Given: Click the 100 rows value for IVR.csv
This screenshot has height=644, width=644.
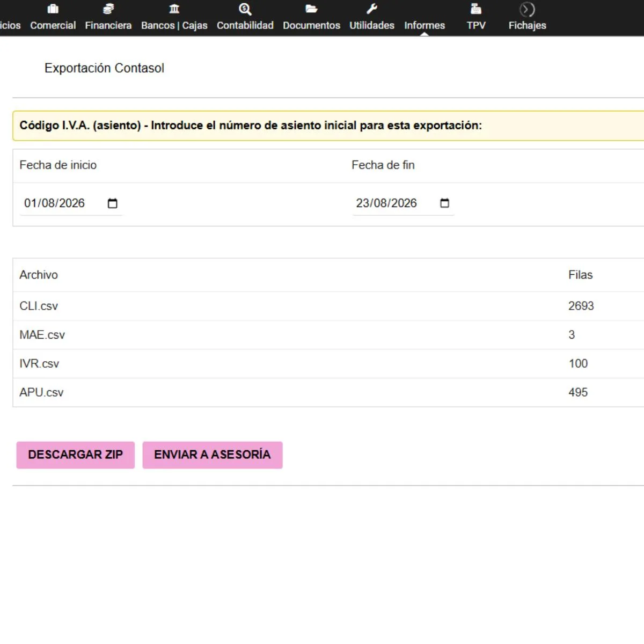Looking at the screenshot, I should 578,364.
